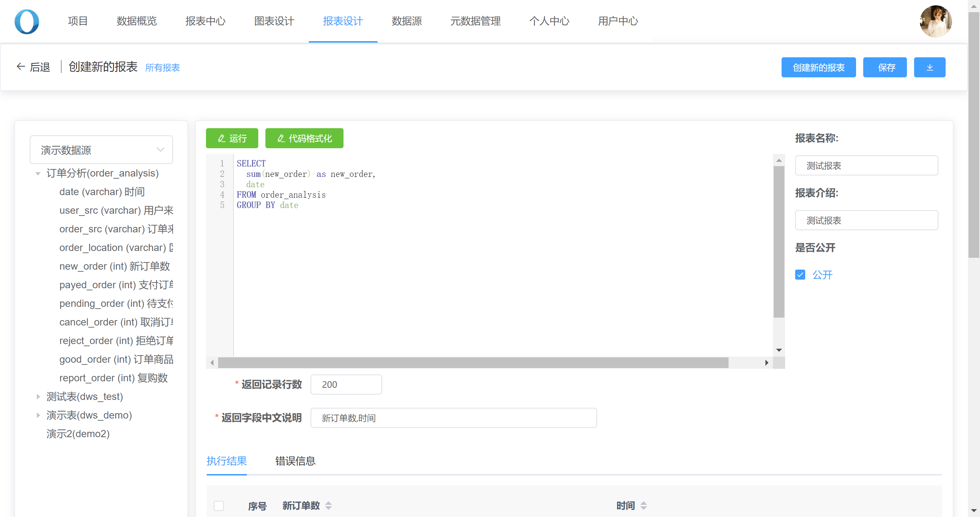Click the back arrow icon next to 后退

[20, 67]
